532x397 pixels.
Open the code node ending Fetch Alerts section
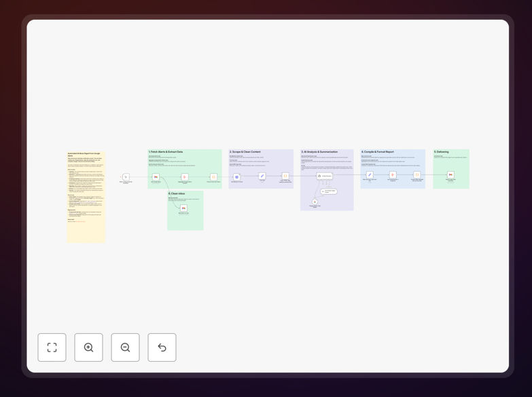click(x=214, y=176)
